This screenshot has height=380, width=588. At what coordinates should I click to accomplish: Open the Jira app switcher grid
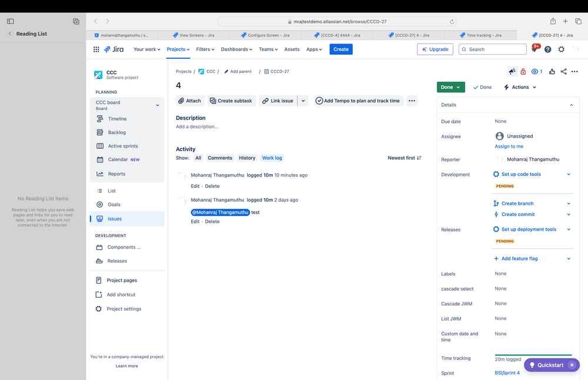pos(96,49)
